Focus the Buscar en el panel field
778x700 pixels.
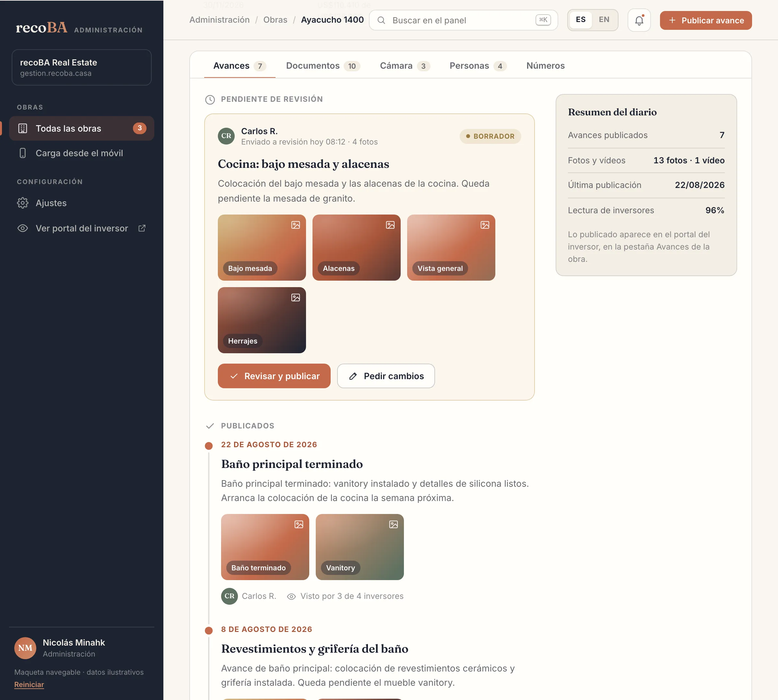tap(463, 20)
